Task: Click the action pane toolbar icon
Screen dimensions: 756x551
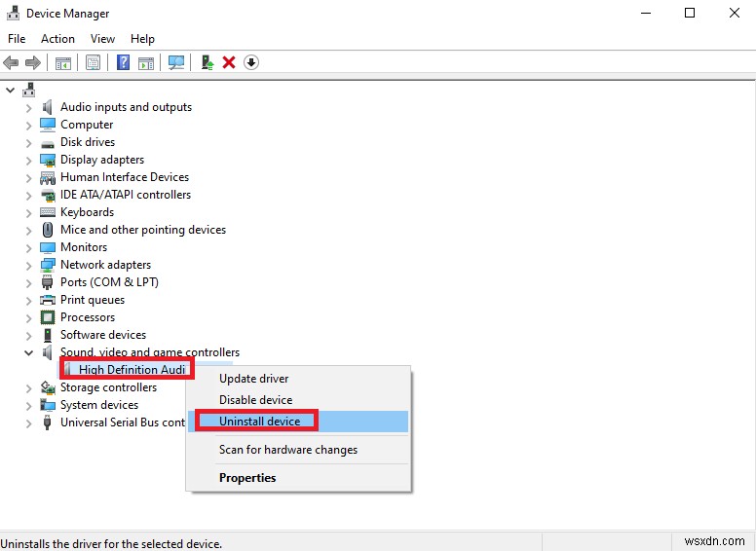Action: (146, 62)
